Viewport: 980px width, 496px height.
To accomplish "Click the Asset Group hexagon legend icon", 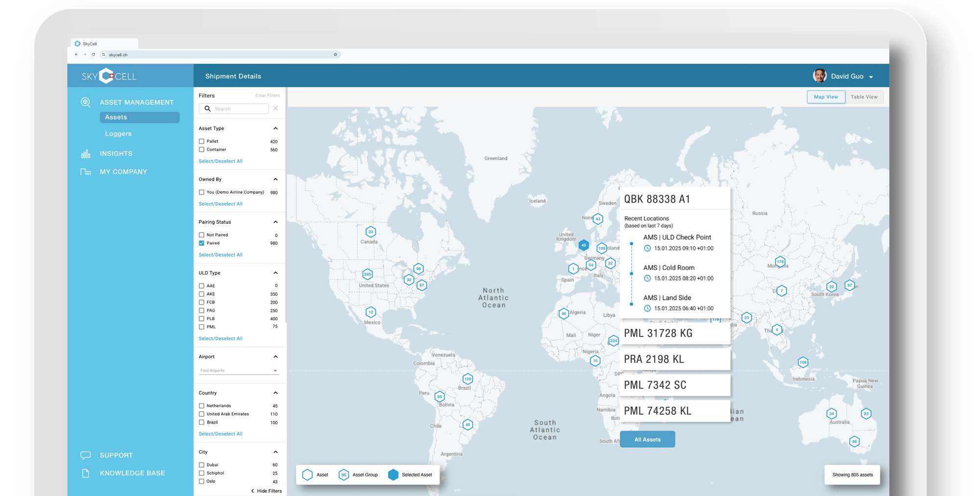I will [343, 474].
